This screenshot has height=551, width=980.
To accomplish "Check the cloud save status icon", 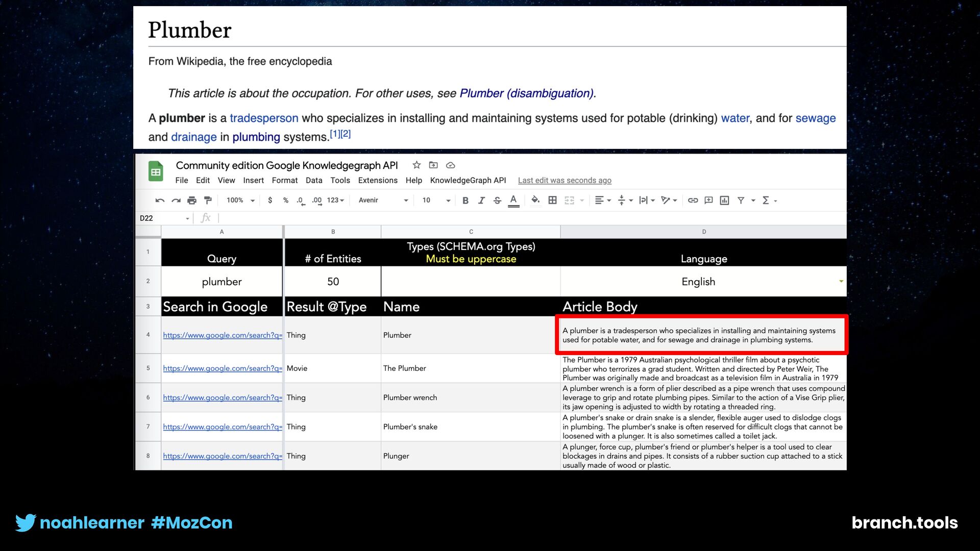I will point(450,165).
